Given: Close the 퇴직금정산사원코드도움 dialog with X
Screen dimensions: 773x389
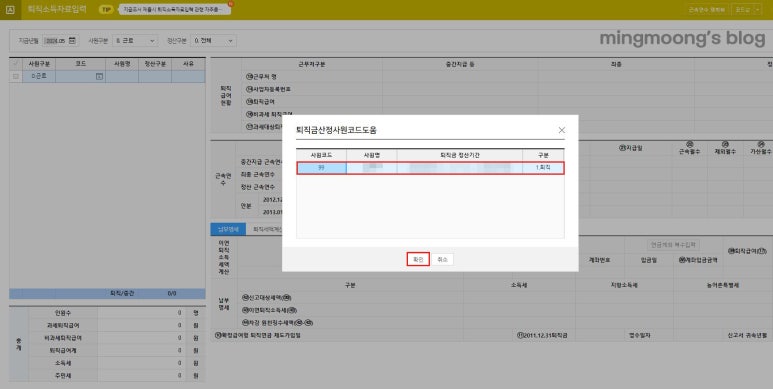Looking at the screenshot, I should 562,130.
